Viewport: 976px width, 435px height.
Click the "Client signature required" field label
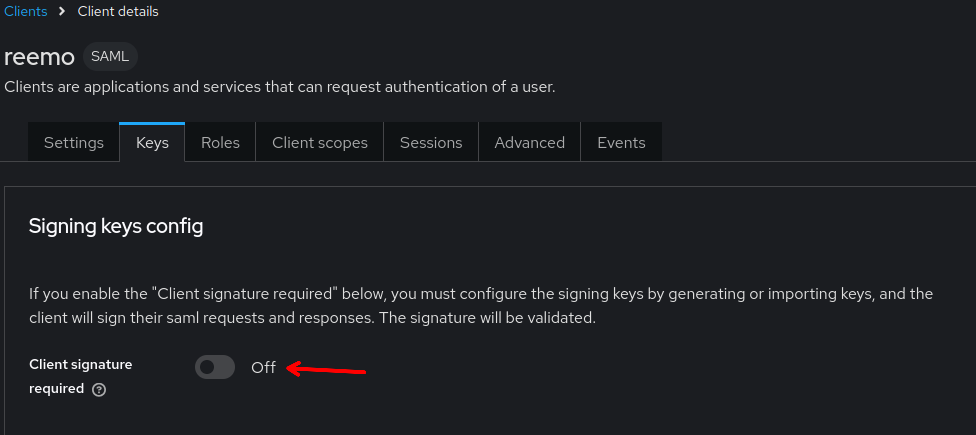(80, 365)
